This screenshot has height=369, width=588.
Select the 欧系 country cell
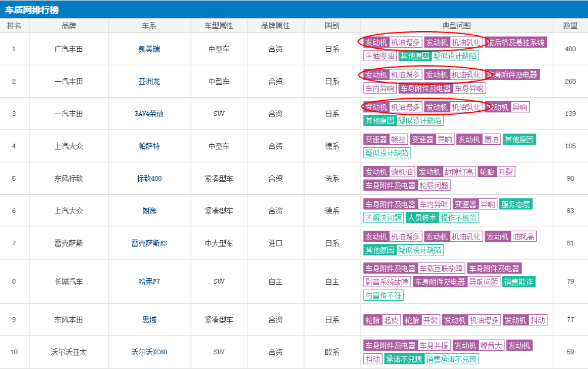click(332, 352)
